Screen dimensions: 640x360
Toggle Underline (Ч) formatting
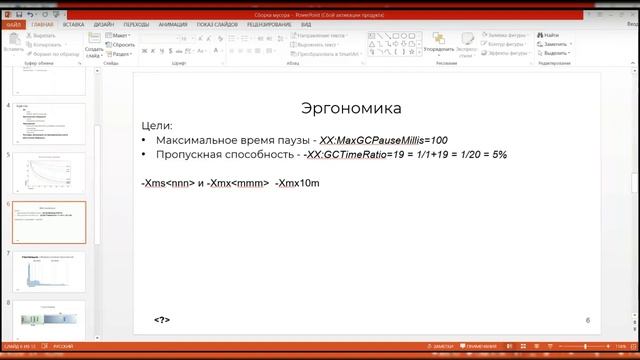(162, 51)
